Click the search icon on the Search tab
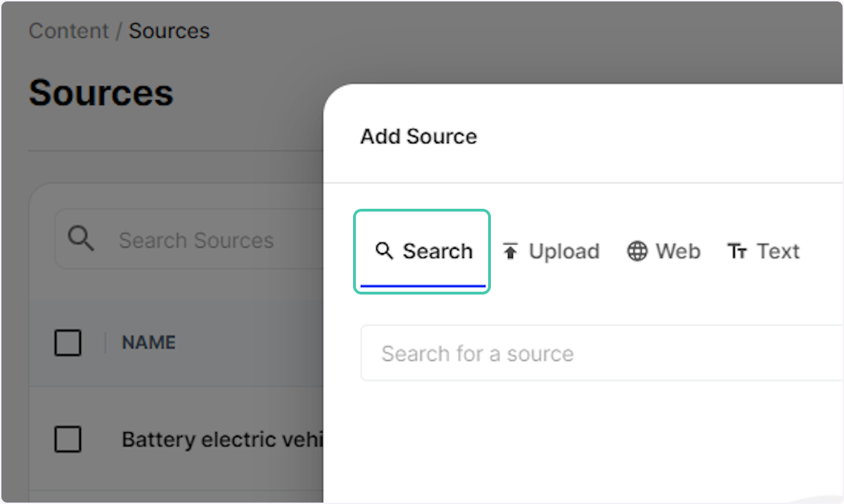Viewport: 844px width, 504px height. (x=384, y=251)
